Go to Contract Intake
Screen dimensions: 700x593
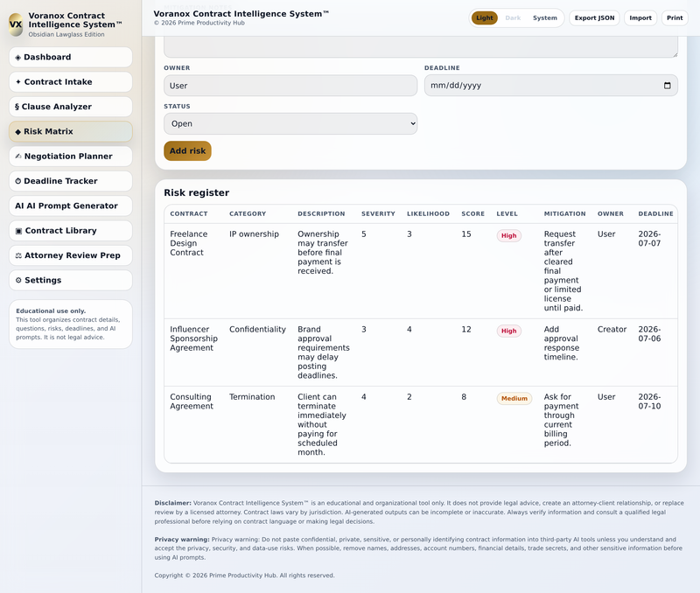pyautogui.click(x=71, y=82)
